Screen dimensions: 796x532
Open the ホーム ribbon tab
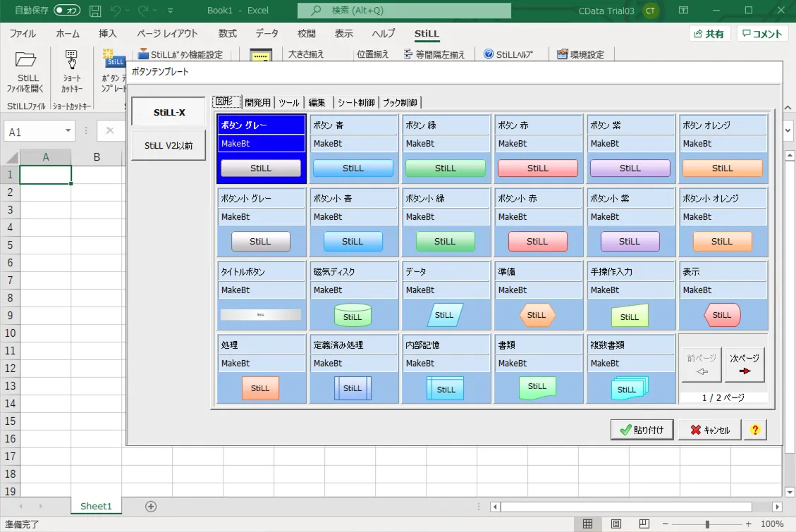pyautogui.click(x=67, y=33)
